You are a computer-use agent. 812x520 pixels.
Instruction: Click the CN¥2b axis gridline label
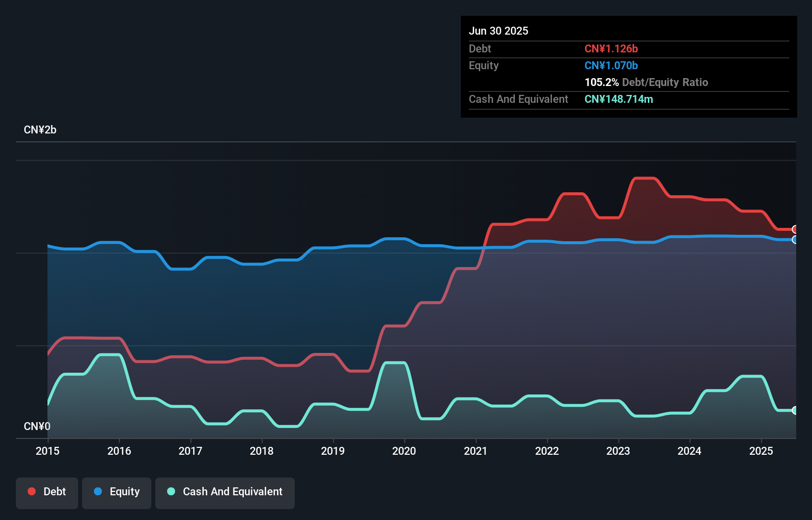(x=41, y=130)
